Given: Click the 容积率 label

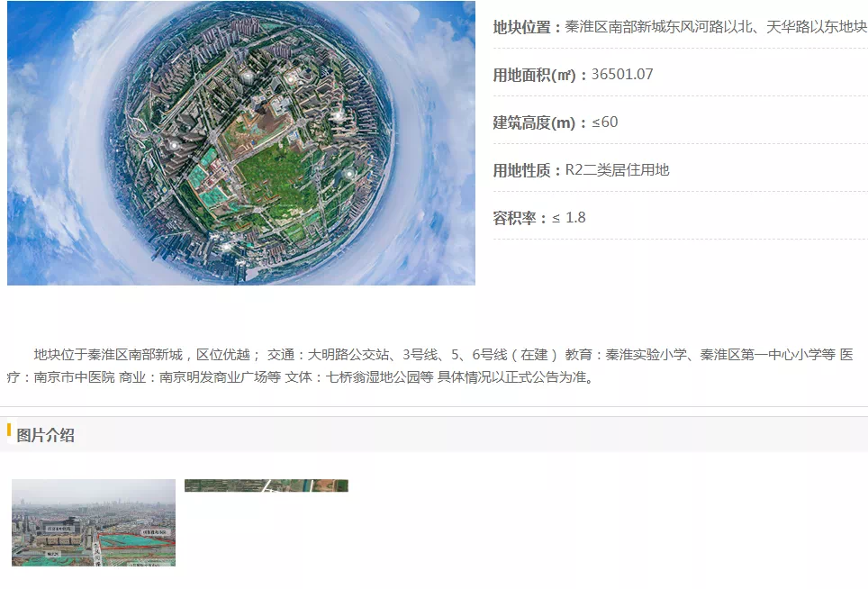Looking at the screenshot, I should click(x=520, y=218).
